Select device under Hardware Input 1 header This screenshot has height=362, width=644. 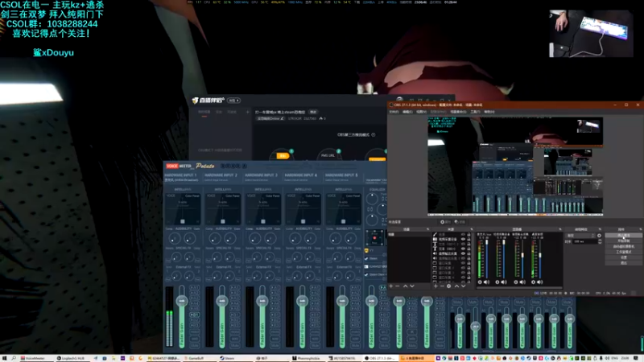(182, 180)
